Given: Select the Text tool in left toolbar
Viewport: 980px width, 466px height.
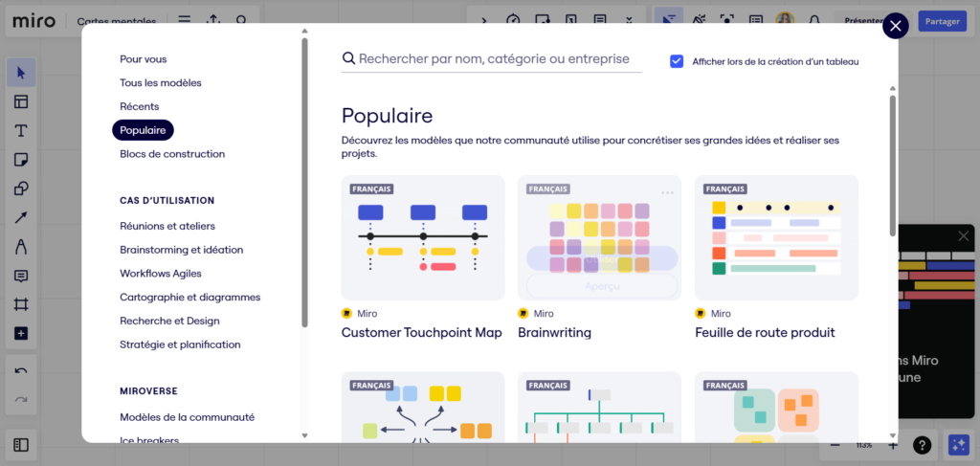Looking at the screenshot, I should point(21,131).
